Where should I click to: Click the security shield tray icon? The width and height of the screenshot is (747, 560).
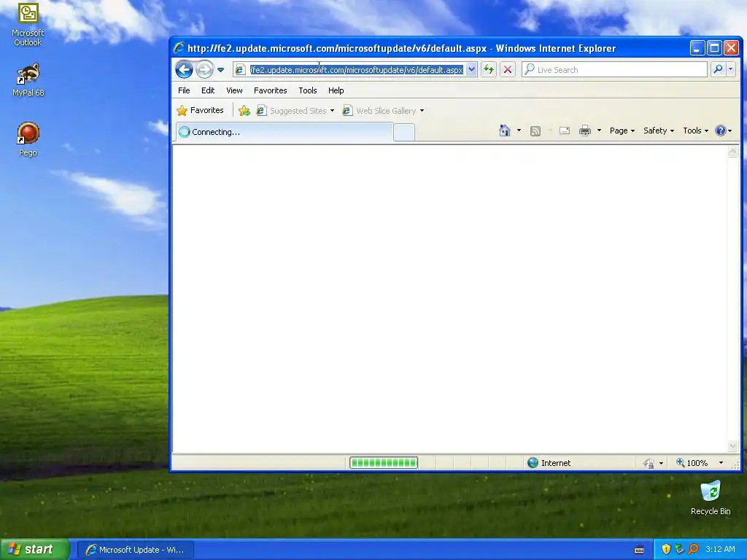pos(666,549)
